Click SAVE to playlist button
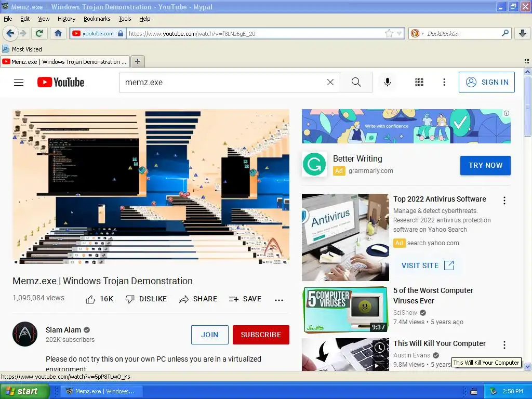The image size is (532, 399). (245, 299)
